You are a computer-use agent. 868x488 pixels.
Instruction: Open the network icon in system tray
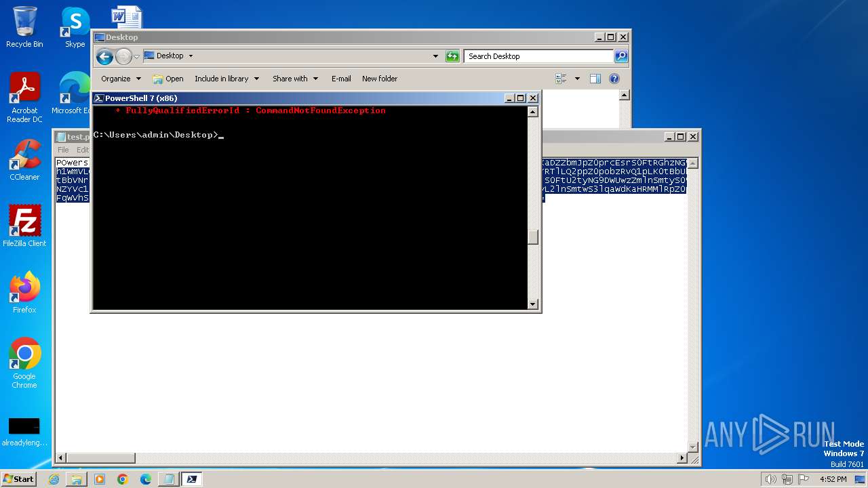tap(788, 479)
